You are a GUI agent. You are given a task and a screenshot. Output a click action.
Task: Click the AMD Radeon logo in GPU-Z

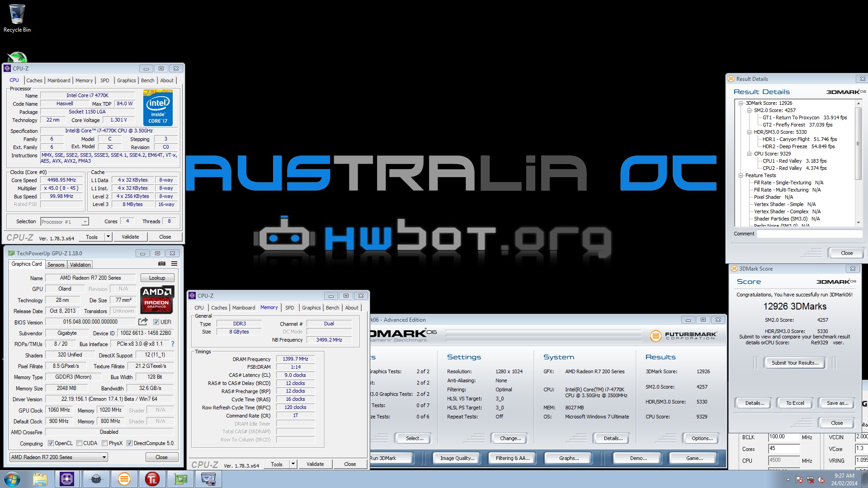[157, 299]
